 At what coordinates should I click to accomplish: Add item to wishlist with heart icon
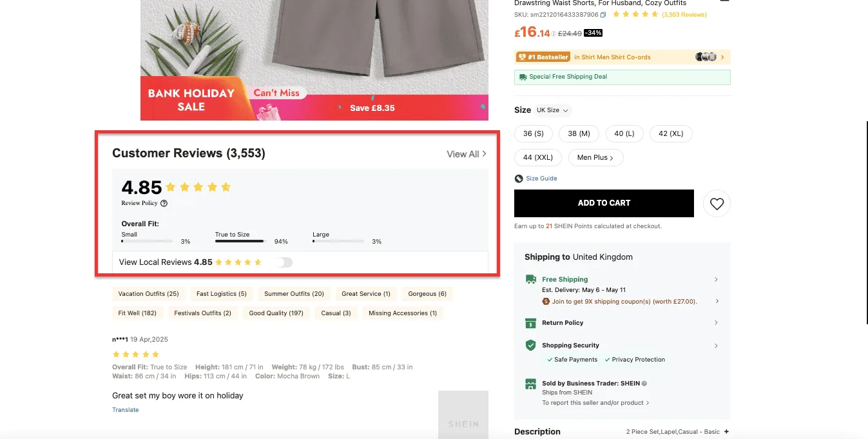click(x=717, y=204)
